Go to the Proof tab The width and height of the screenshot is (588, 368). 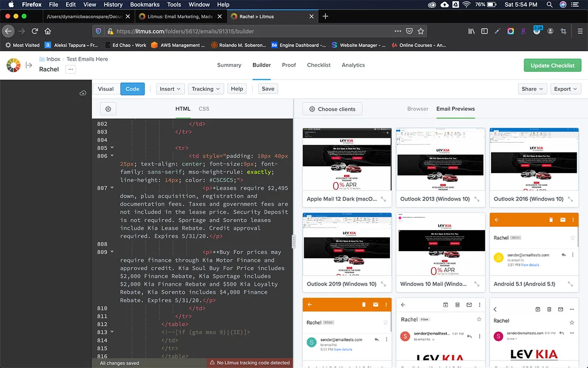(289, 65)
